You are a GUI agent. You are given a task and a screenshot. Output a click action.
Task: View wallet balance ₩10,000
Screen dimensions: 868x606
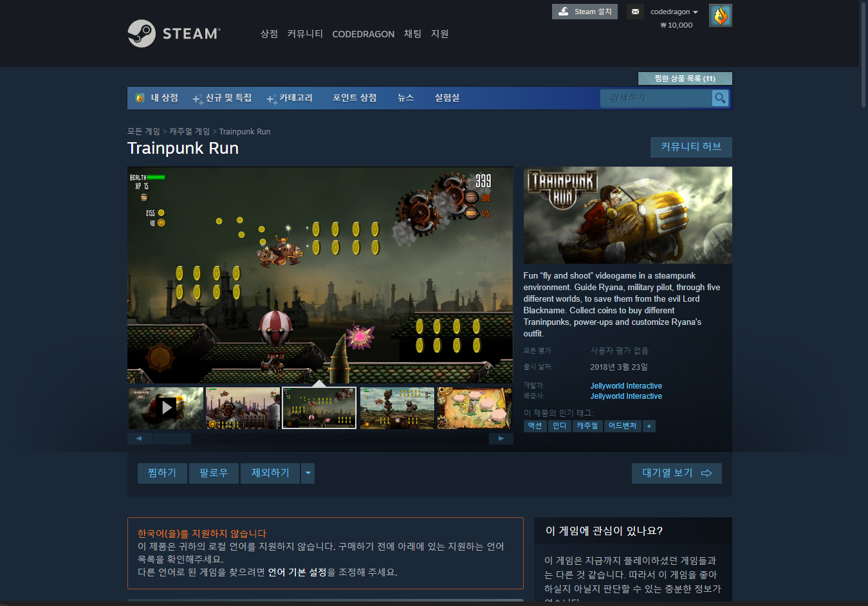(x=676, y=25)
